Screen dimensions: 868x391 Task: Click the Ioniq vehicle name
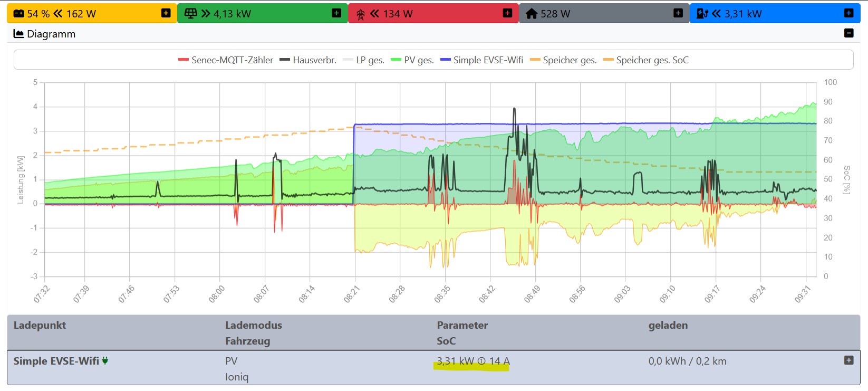[x=237, y=377]
